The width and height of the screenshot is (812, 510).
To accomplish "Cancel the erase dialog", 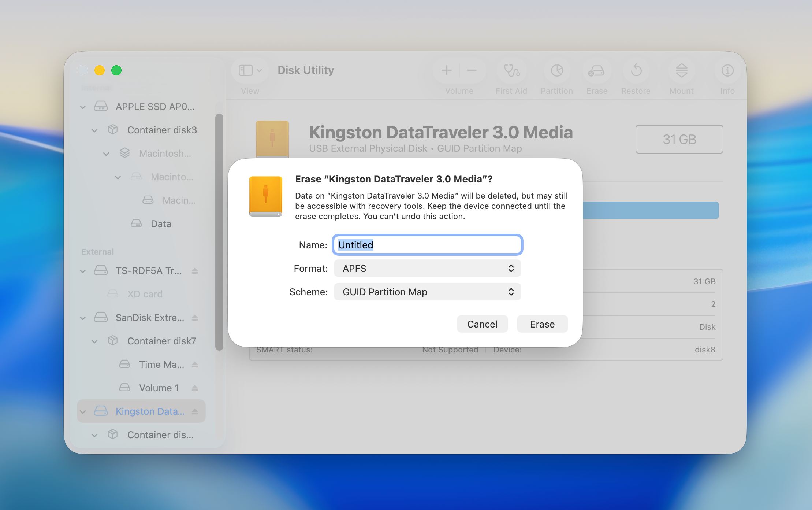I will tap(482, 324).
